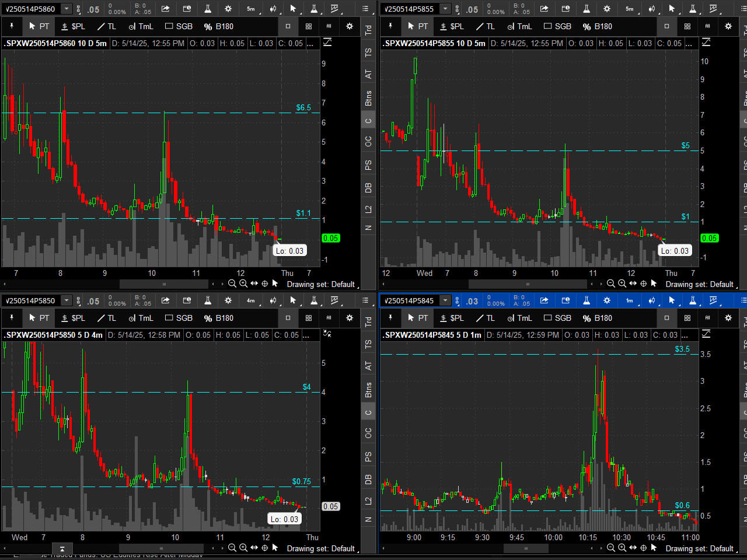Screen dimensions: 747x560
Task: Open studies flask on the P5855 chart toolbar
Action: click(587, 9)
